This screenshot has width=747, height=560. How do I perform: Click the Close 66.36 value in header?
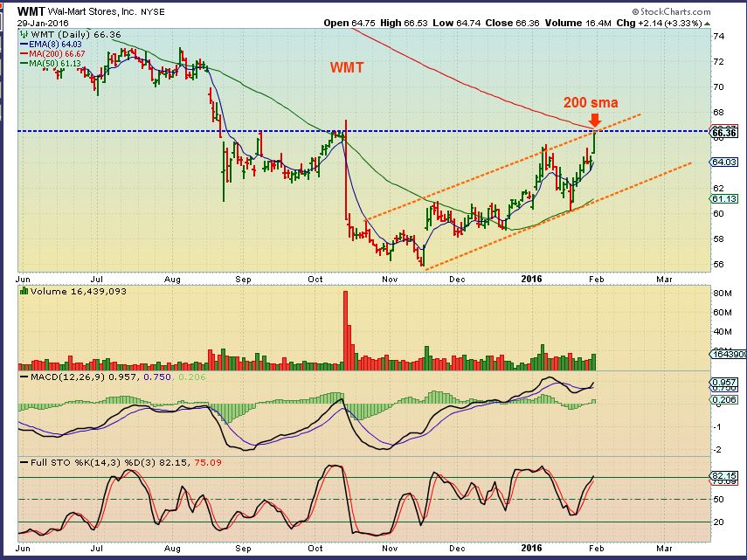click(512, 23)
